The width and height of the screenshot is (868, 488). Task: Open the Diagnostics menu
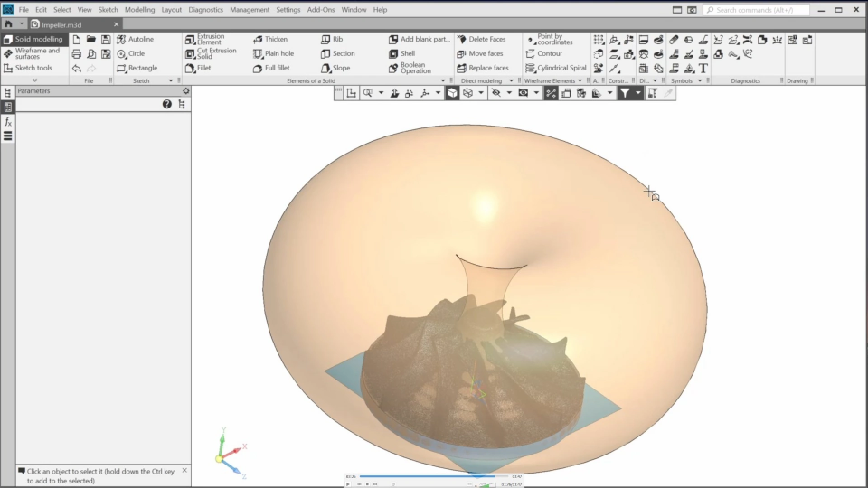point(205,10)
